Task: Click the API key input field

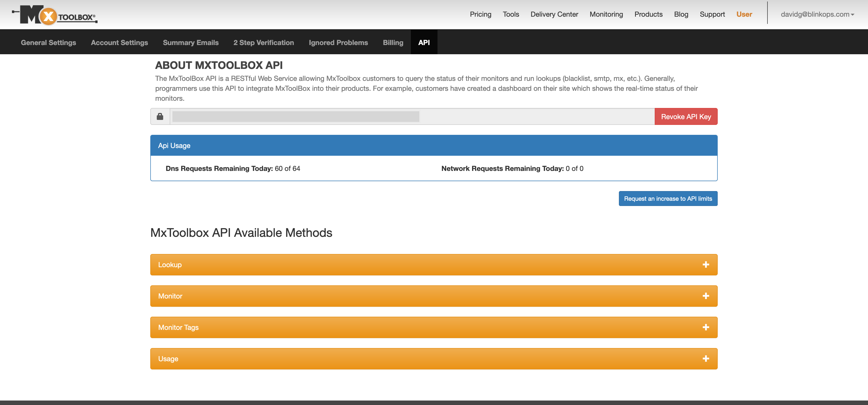Action: point(412,117)
